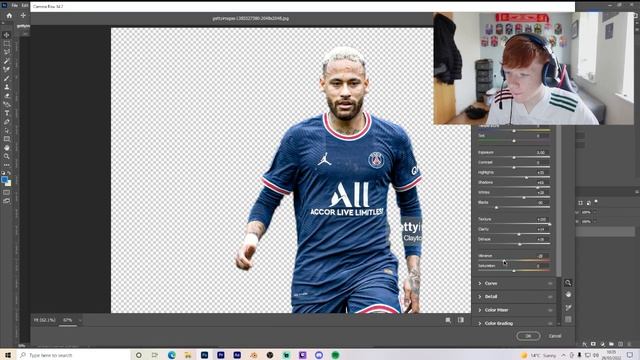This screenshot has width=640, height=360.
Task: Select the Gradient tool
Action: [7, 104]
